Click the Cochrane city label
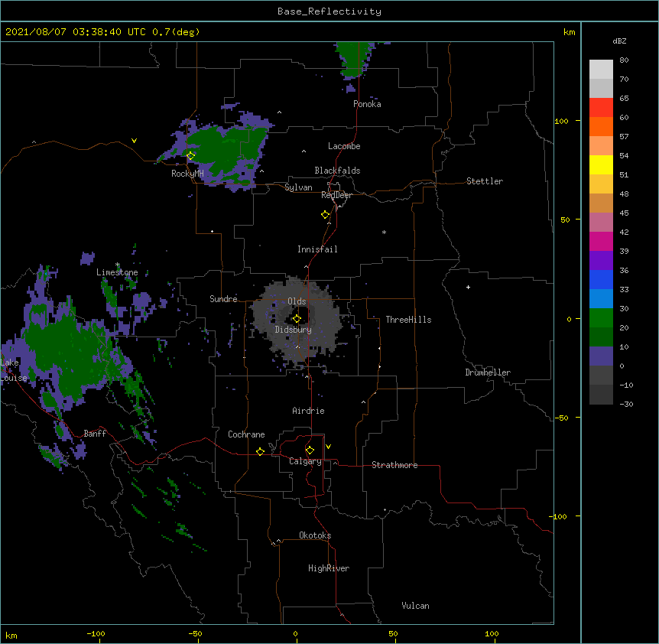Image resolution: width=659 pixels, height=644 pixels. (246, 434)
